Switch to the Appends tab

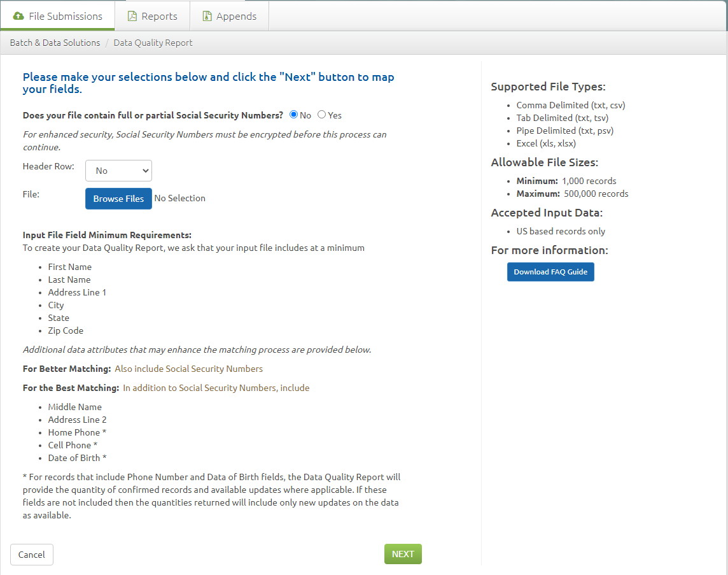click(229, 17)
